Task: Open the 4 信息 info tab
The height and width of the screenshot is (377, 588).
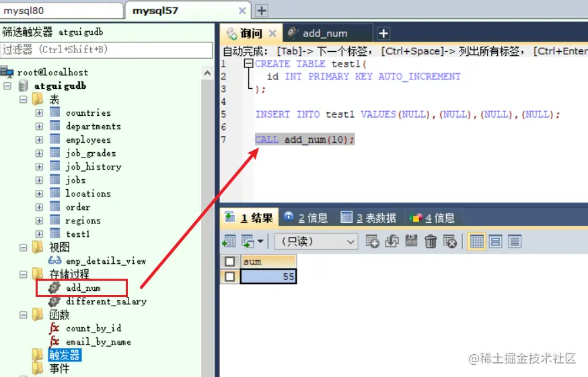Action: [x=432, y=217]
